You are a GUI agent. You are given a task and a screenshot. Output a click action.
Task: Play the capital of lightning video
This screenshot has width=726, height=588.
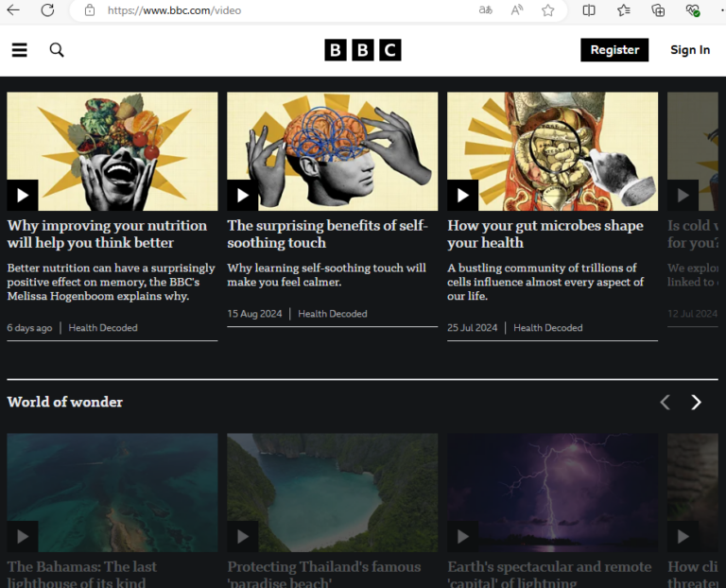pos(462,536)
